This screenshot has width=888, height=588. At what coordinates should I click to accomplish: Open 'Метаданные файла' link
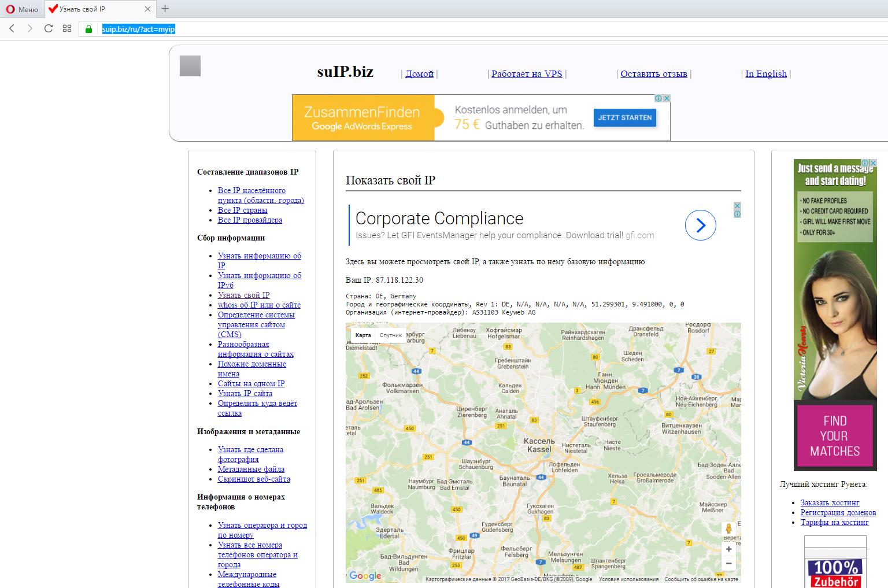click(x=251, y=469)
